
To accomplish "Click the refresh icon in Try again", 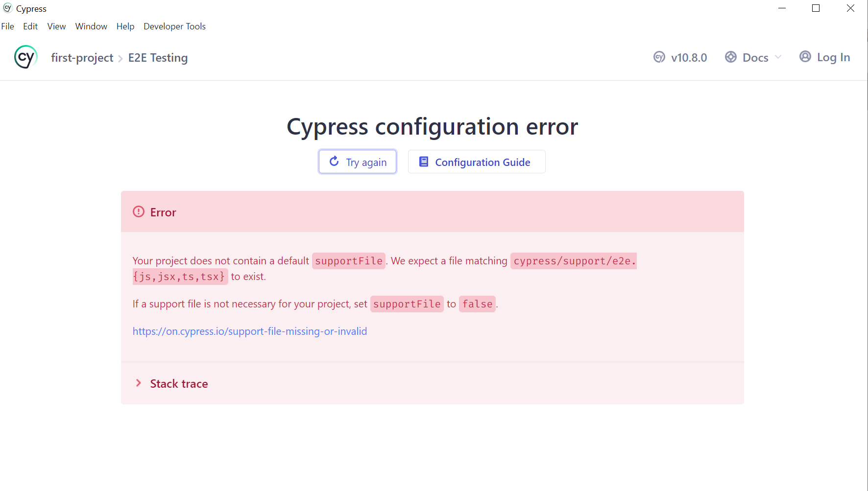I will (x=334, y=162).
